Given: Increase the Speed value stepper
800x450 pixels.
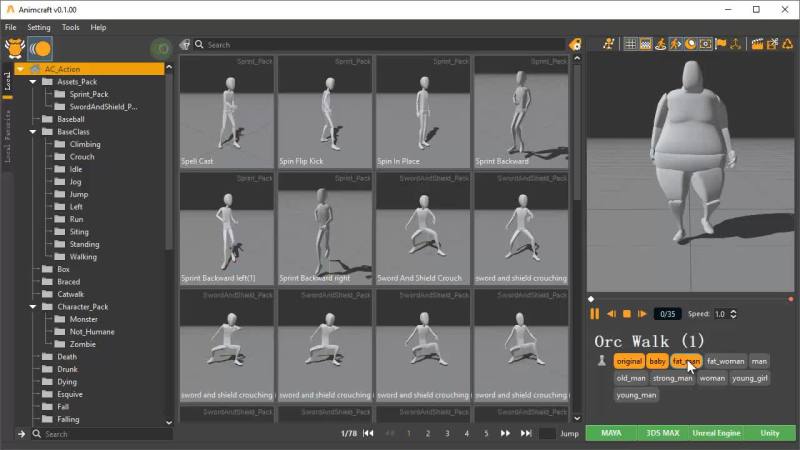Looking at the screenshot, I should [x=734, y=311].
